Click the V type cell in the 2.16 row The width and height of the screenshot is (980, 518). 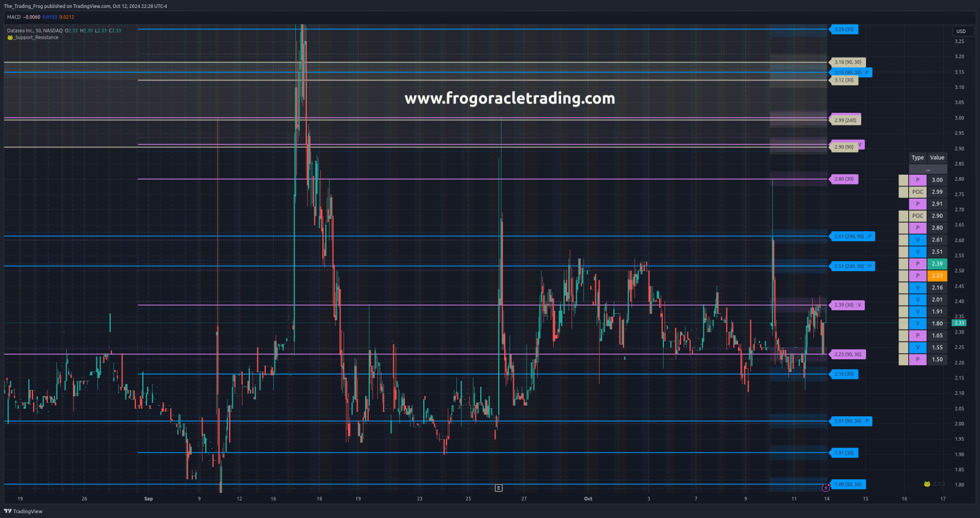pyautogui.click(x=918, y=288)
